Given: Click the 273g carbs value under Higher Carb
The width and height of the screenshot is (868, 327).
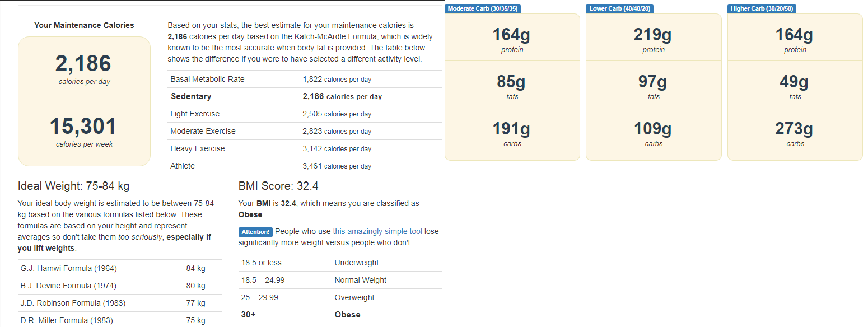Looking at the screenshot, I should click(x=794, y=129).
